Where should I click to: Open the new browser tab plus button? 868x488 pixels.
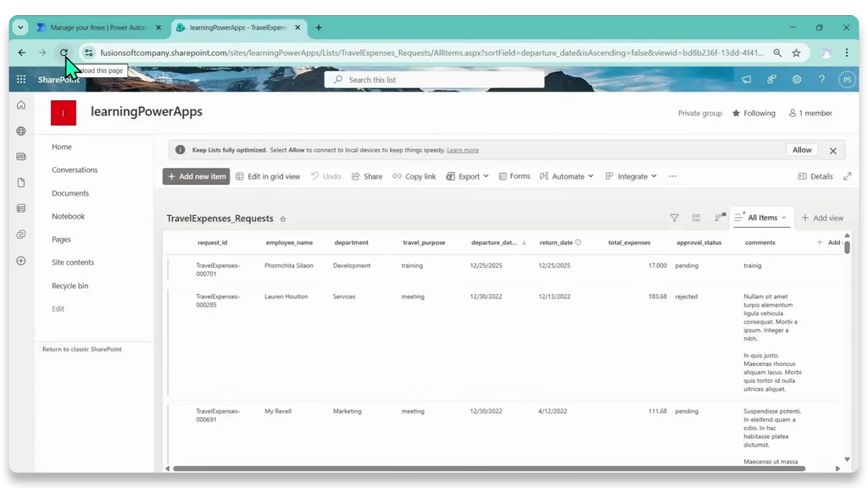point(319,27)
